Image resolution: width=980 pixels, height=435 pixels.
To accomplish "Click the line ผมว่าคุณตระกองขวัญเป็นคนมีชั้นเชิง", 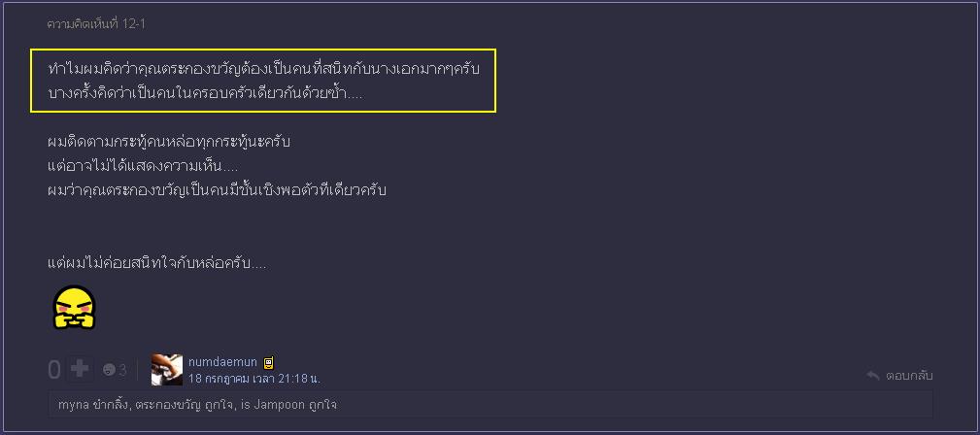I will pos(217,190).
